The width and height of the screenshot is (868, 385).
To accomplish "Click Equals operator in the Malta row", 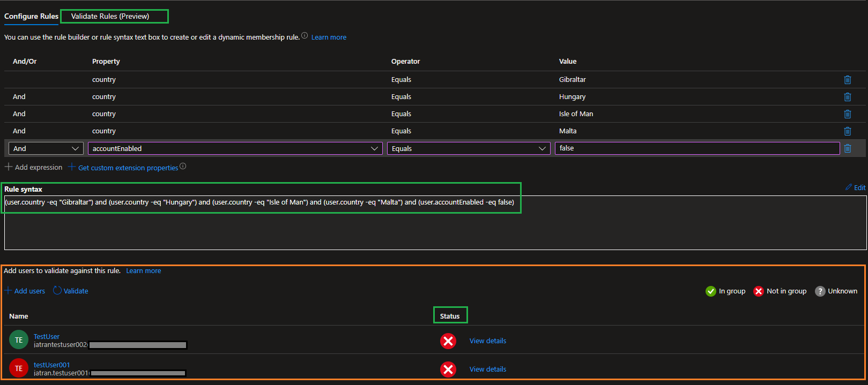I will click(x=401, y=131).
